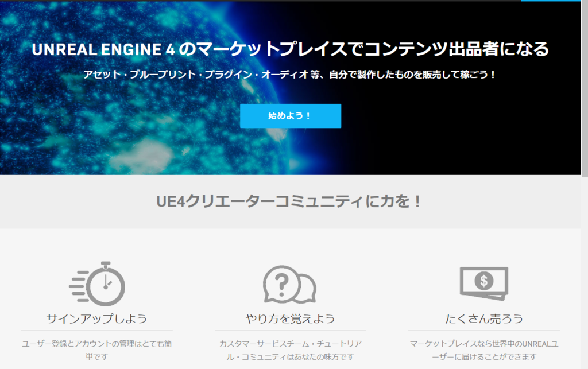
Task: Click the 始めよう！ button
Action: [290, 116]
